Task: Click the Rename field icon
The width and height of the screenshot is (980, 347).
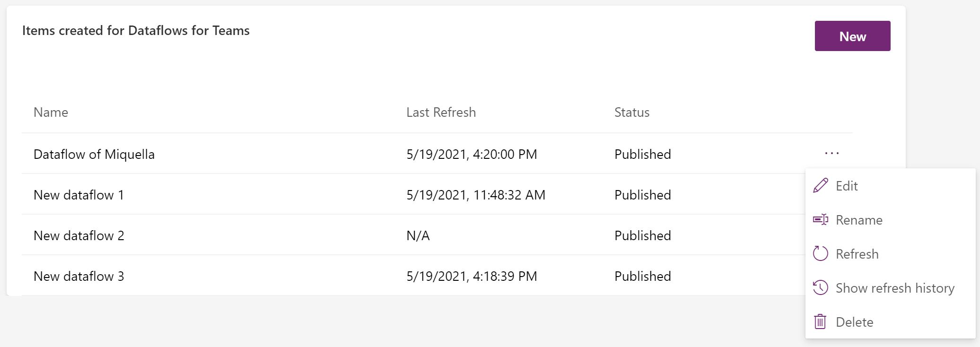Action: coord(821,219)
